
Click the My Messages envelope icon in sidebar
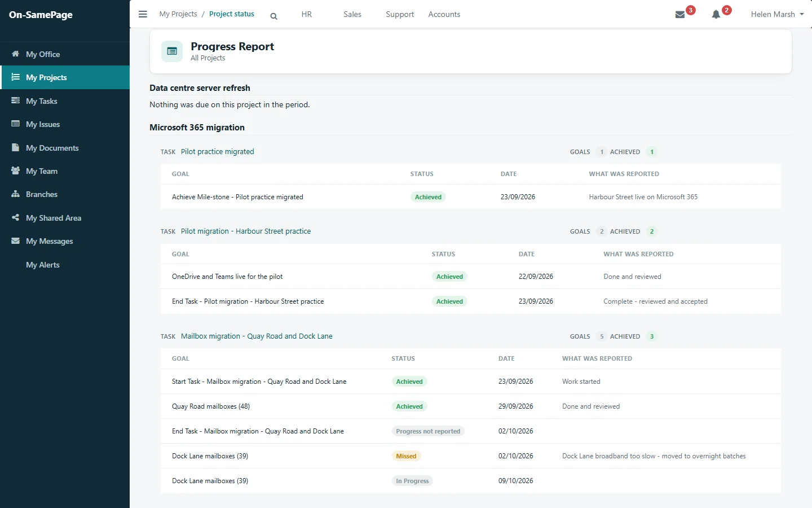click(15, 240)
